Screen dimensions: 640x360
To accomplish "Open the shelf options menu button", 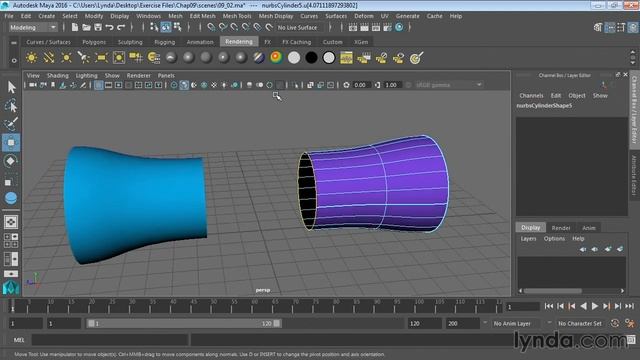I will (14, 60).
